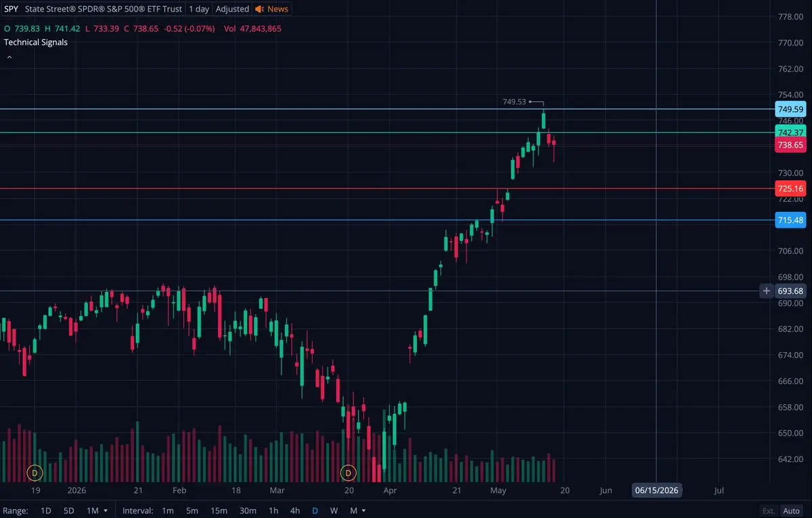Screen dimensions: 812x518
Task: Toggle the Auto scale button
Action: click(x=791, y=511)
